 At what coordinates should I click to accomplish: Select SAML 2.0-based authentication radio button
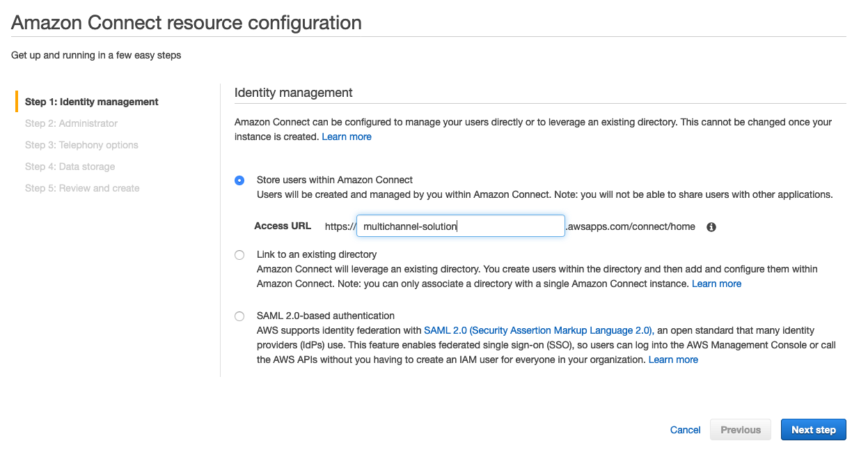point(239,316)
